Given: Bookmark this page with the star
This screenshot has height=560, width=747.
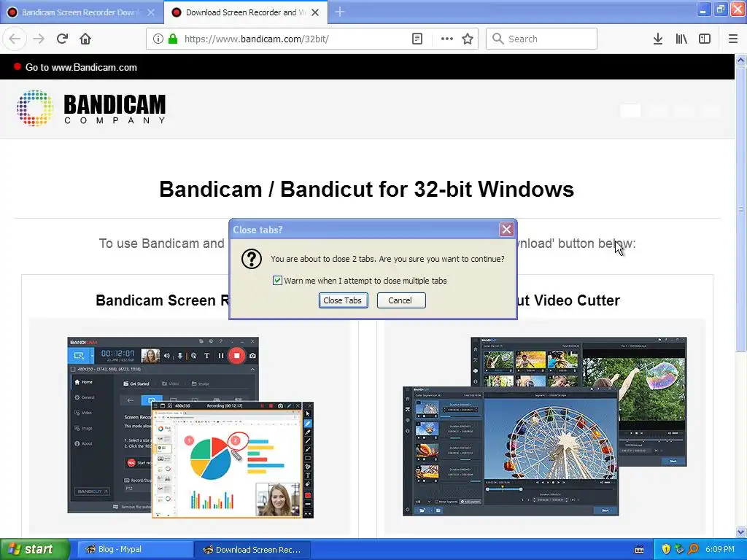Looking at the screenshot, I should 468,39.
